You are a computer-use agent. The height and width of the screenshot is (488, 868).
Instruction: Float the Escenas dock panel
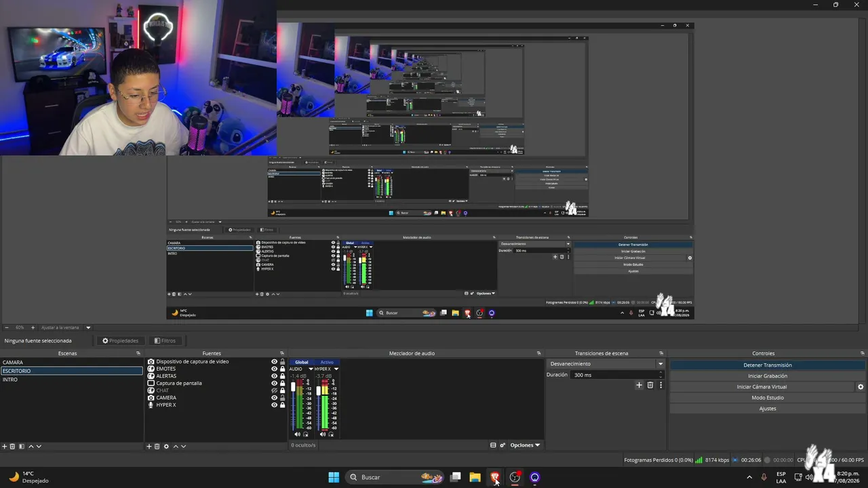pyautogui.click(x=138, y=353)
